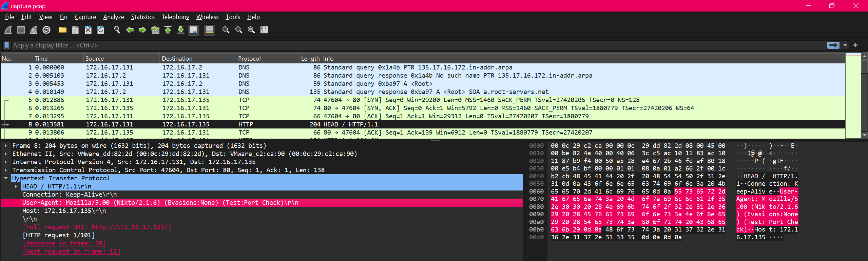
Task: Reload the capture file
Action: 101,30
